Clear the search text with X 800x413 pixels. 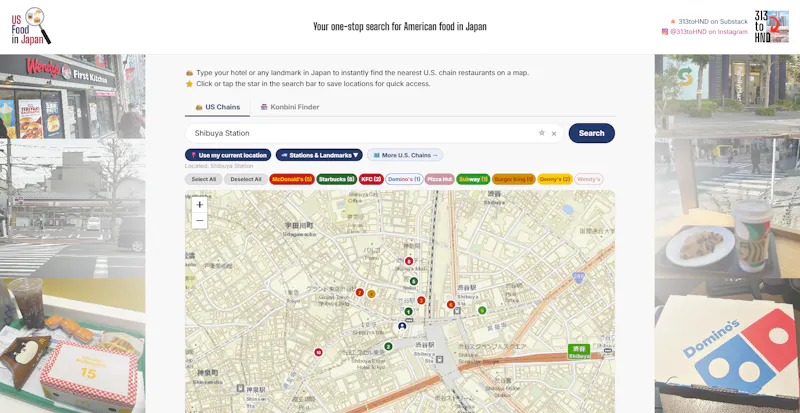tap(554, 134)
